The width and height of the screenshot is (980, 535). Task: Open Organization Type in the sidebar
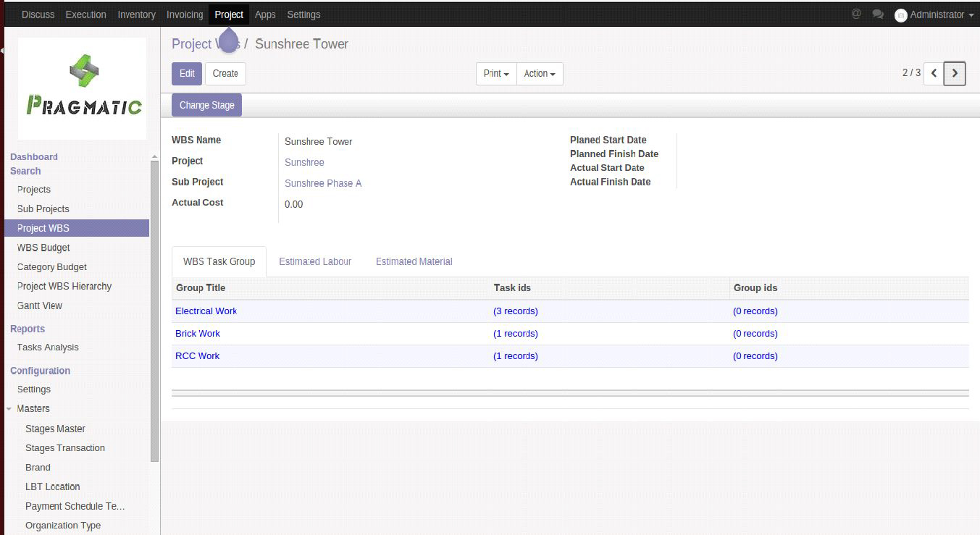63,526
